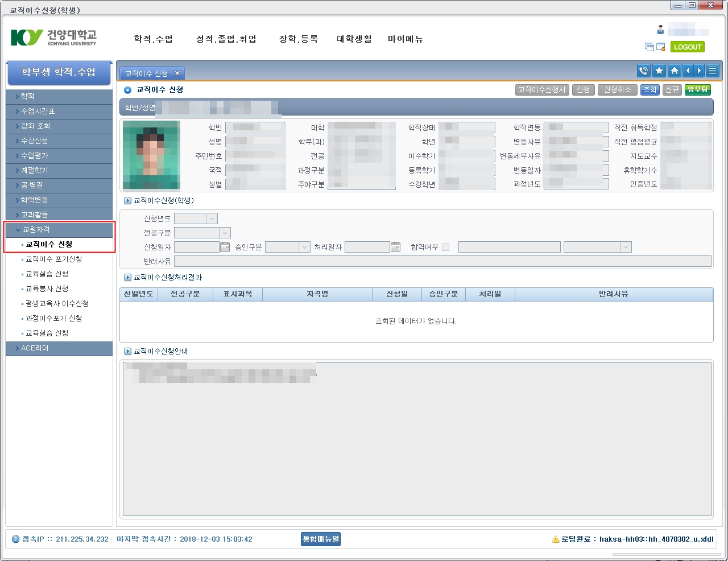Screen dimensions: 728x561
Task: Click the phone contact icon
Action: pyautogui.click(x=644, y=71)
